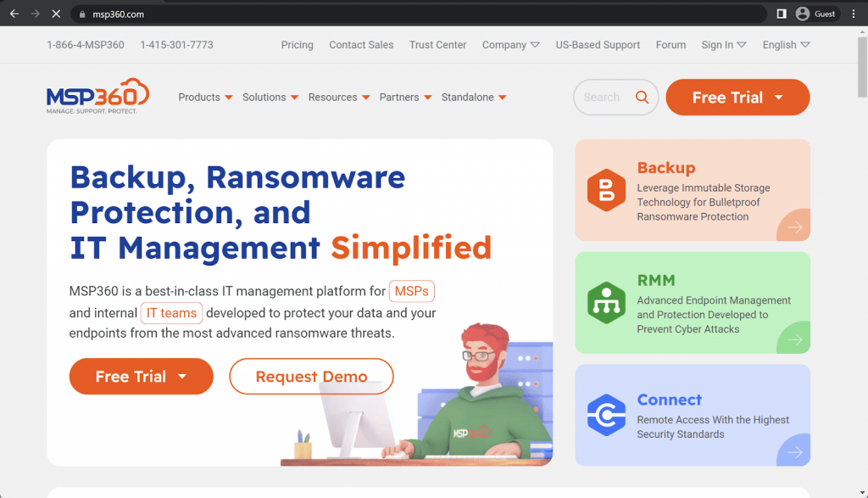This screenshot has height=498, width=868.
Task: Expand the English language selector
Action: (785, 45)
